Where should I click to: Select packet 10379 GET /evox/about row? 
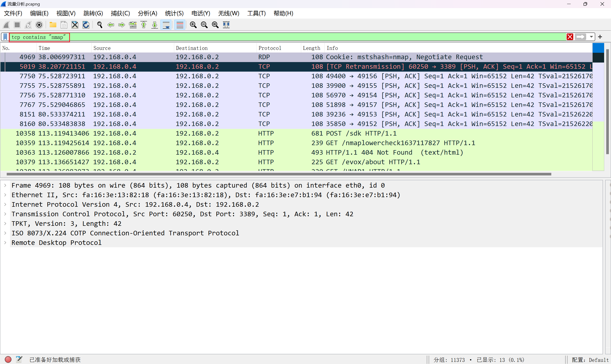coord(296,162)
